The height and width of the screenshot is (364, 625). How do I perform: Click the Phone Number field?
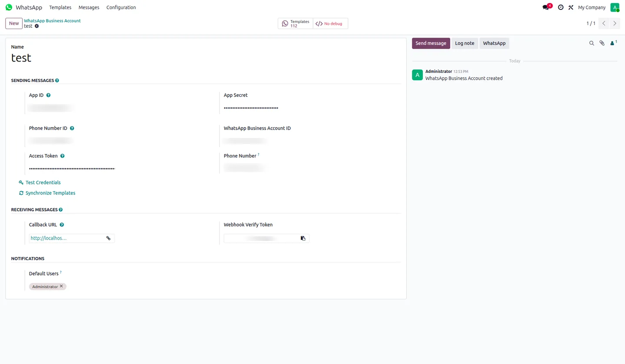click(266, 168)
